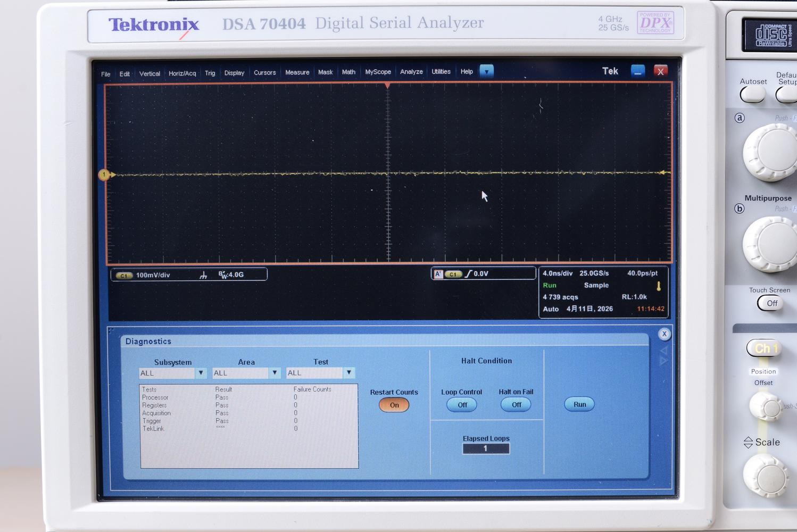Open the Trig menu
Screen dimensions: 797x532
pyautogui.click(x=210, y=73)
